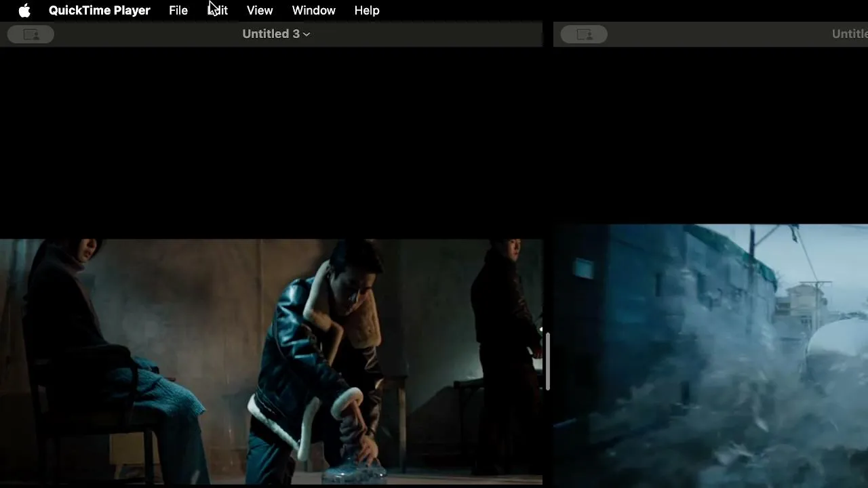Open the Help menu

[367, 11]
